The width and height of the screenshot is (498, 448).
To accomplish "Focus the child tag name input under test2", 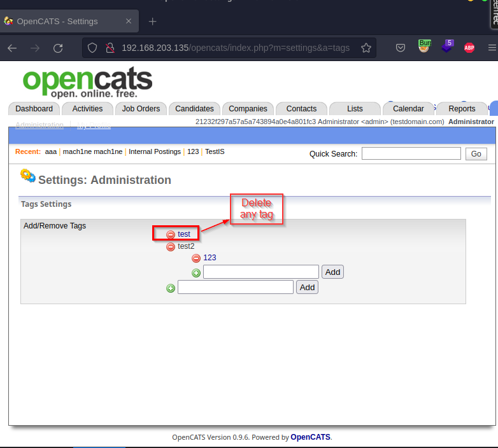I will (x=260, y=272).
